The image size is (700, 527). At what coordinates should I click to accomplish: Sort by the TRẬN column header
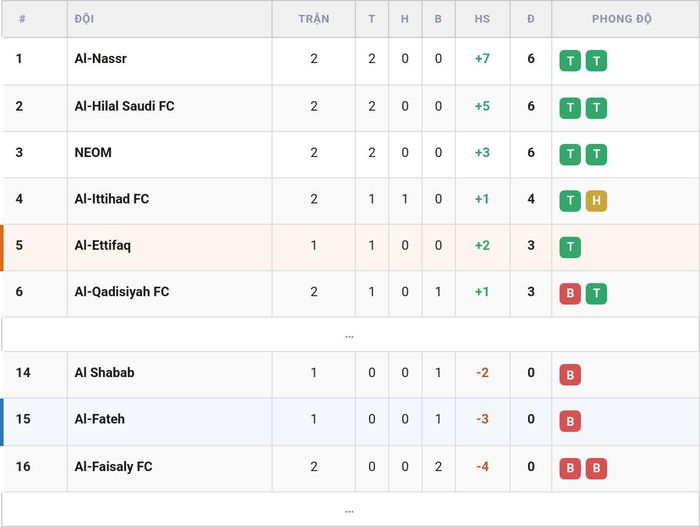(x=314, y=19)
